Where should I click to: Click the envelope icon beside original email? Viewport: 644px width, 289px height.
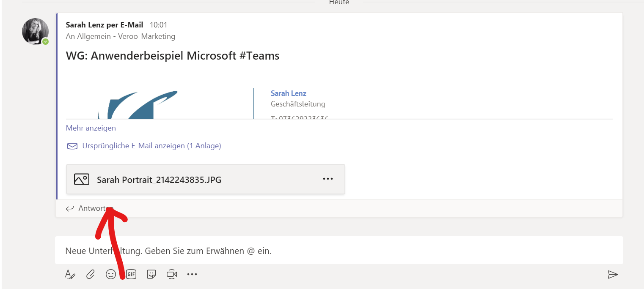pyautogui.click(x=72, y=146)
